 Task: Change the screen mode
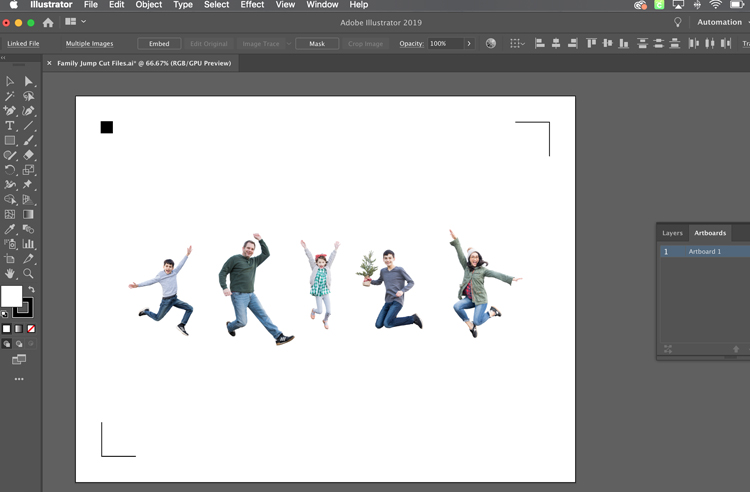pos(19,360)
